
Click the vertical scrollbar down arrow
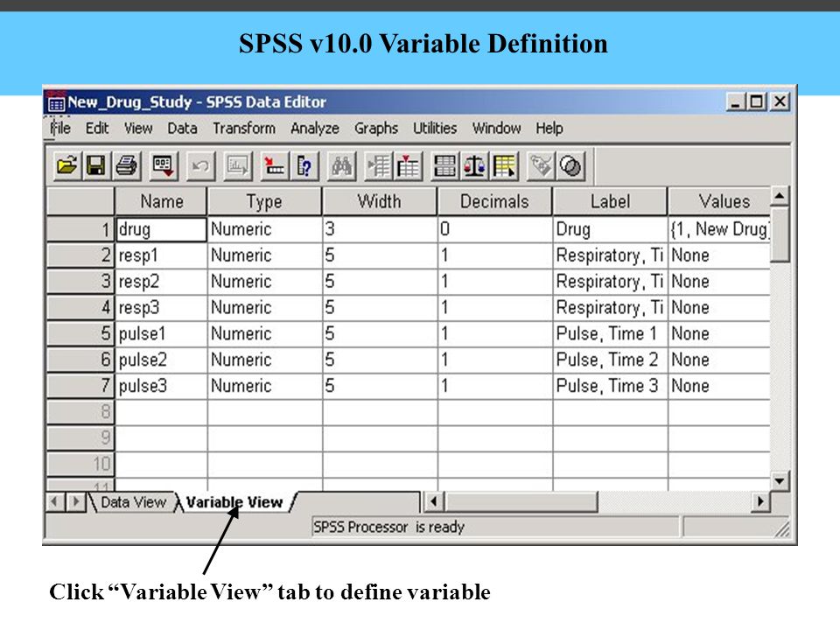(780, 480)
